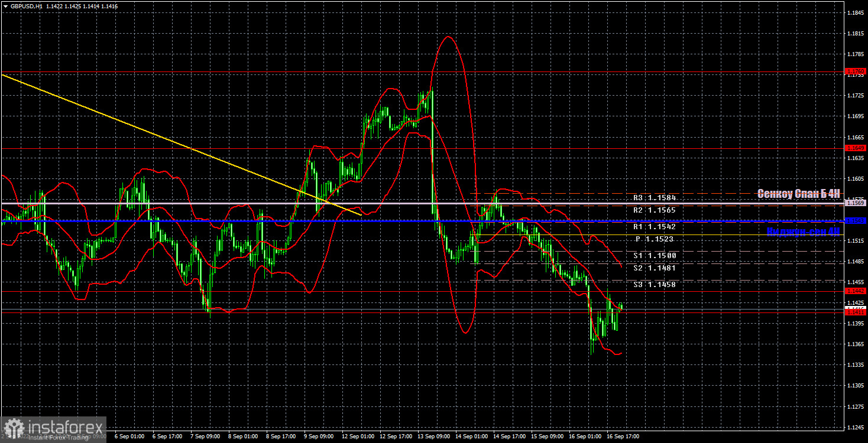Viewport: 868px width, 443px height.
Task: Click the 14 Sep 01:00 time label
Action: coord(472,437)
